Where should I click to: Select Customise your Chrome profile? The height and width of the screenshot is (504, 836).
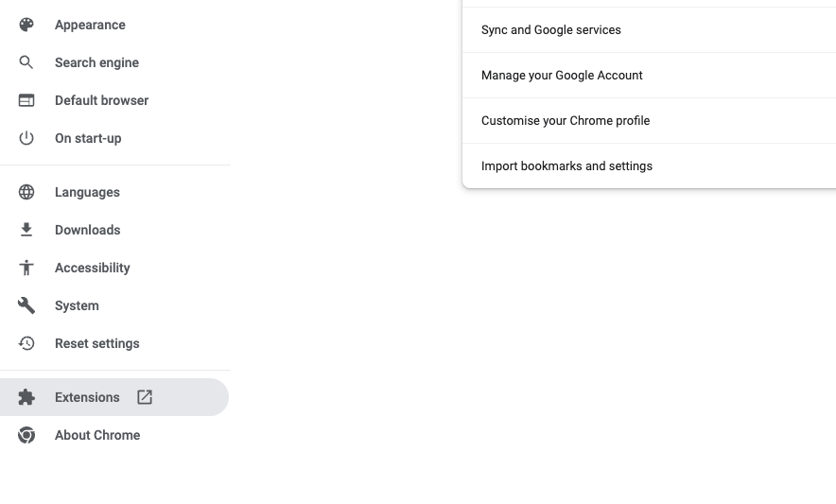(x=649, y=120)
